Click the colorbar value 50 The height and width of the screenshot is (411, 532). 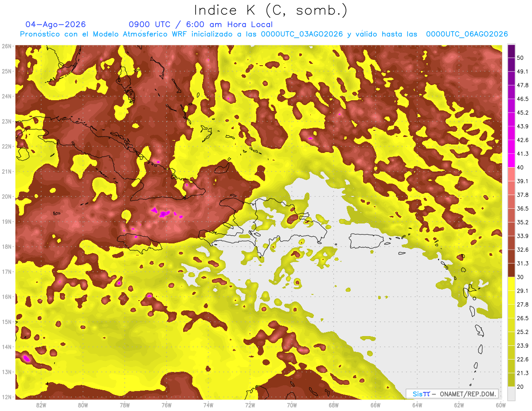tap(520, 58)
